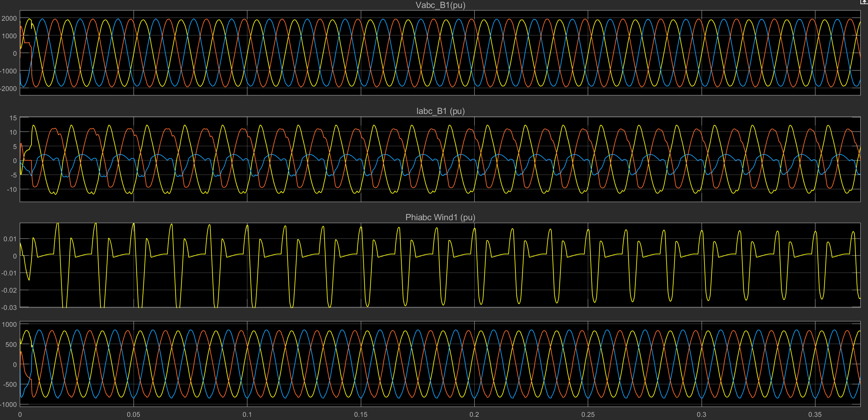Click the 0.3 time axis tick label
The image size is (868, 420).
[x=701, y=414]
